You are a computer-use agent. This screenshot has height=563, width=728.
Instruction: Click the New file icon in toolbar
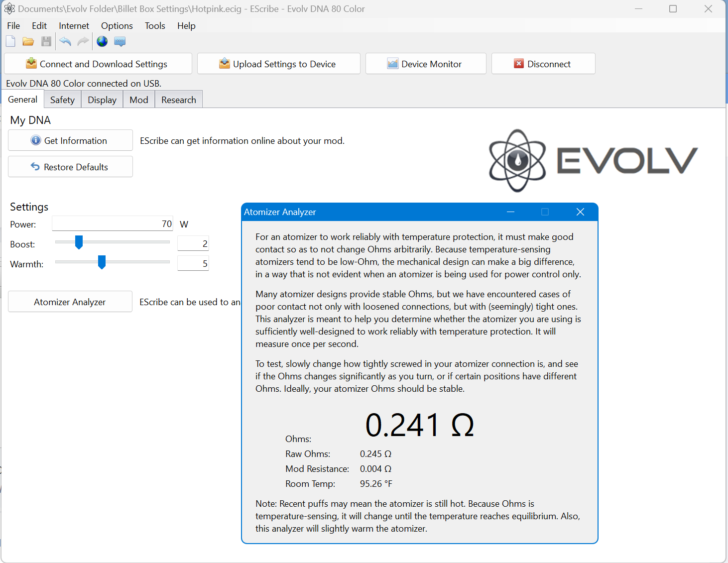[10, 41]
